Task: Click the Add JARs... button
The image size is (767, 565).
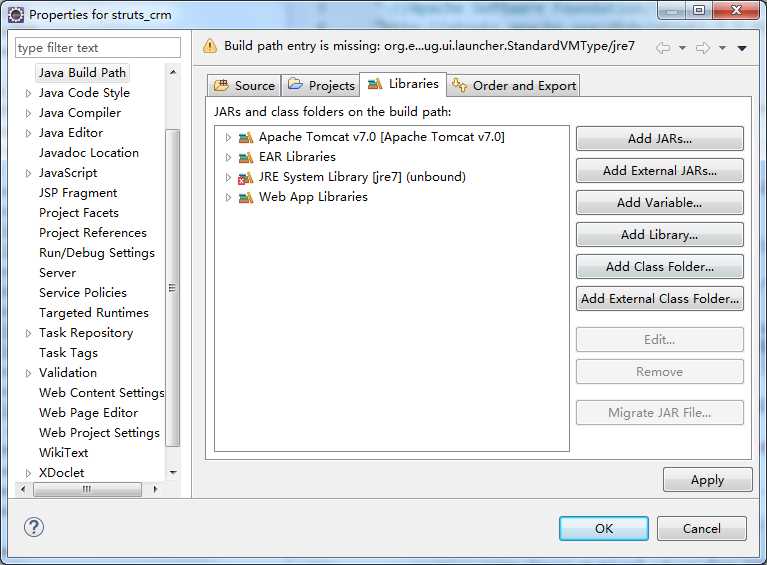Action: (x=659, y=138)
